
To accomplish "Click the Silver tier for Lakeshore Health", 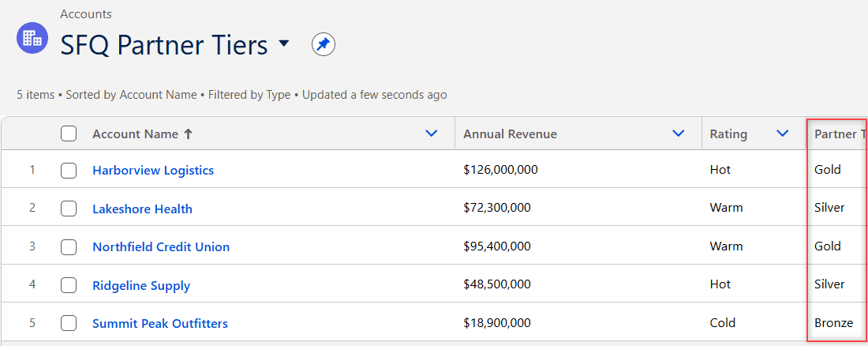I will point(829,208).
